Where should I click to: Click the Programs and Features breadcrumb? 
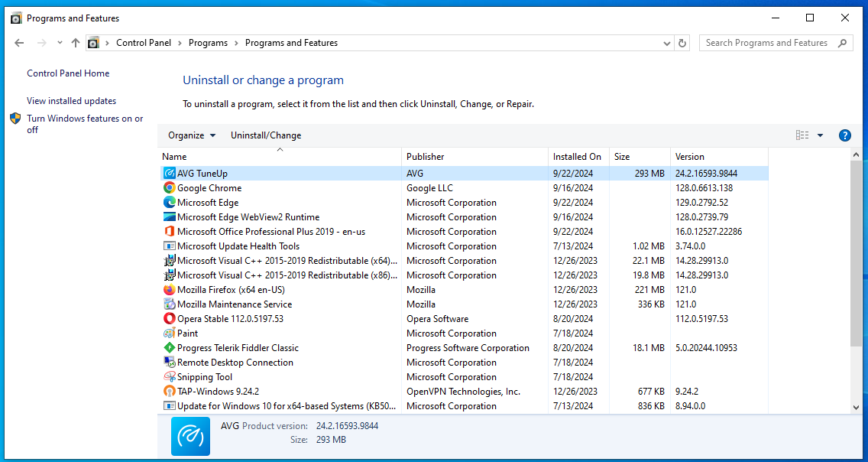pos(291,43)
